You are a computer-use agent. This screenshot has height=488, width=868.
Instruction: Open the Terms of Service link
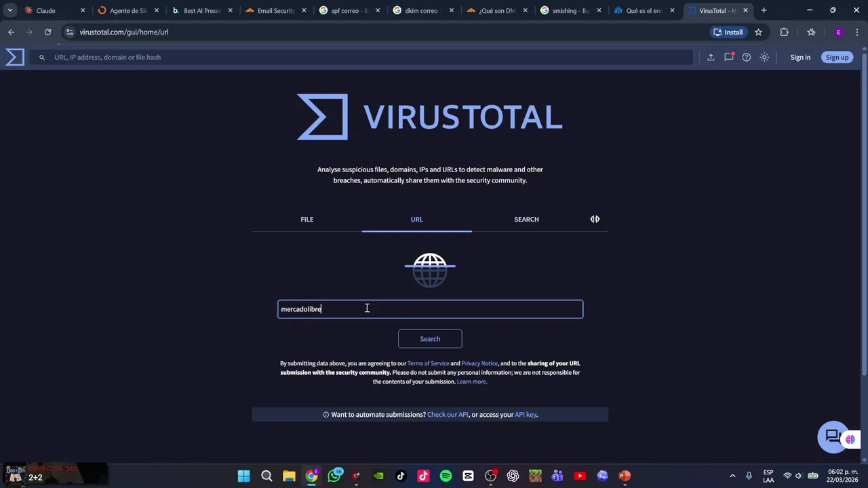pos(428,363)
